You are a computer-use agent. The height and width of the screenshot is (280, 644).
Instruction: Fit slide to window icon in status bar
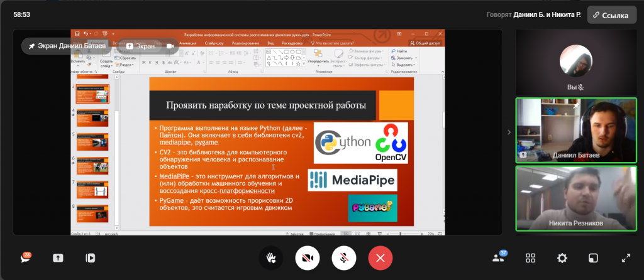coord(440,234)
